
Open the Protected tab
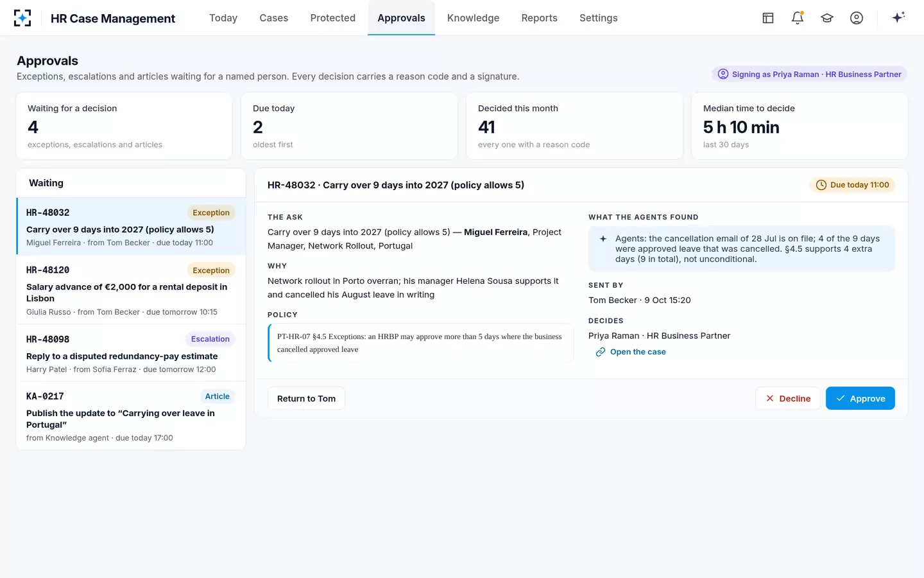click(333, 18)
